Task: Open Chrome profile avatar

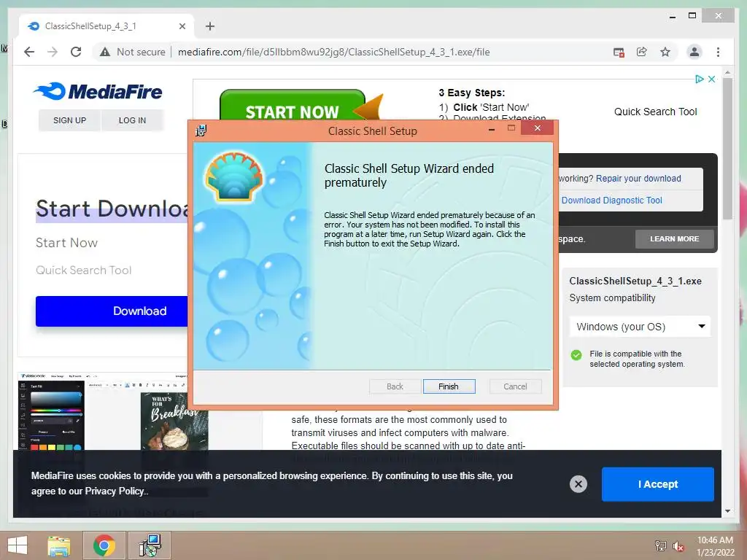Action: (694, 52)
